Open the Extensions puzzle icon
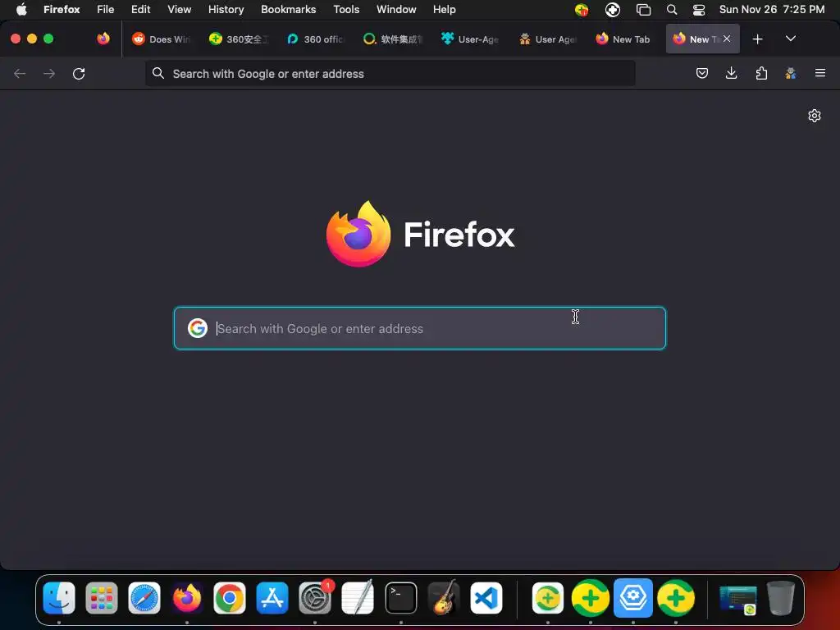840x630 pixels. point(761,73)
